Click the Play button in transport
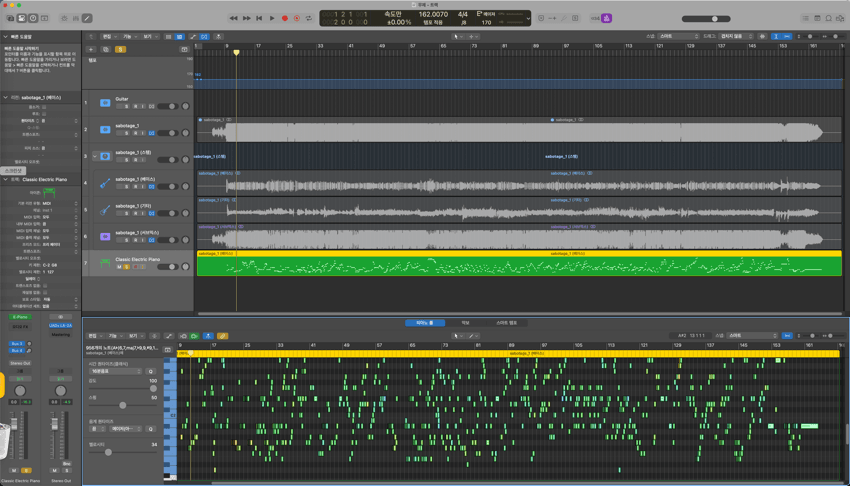The image size is (850, 486). (271, 18)
